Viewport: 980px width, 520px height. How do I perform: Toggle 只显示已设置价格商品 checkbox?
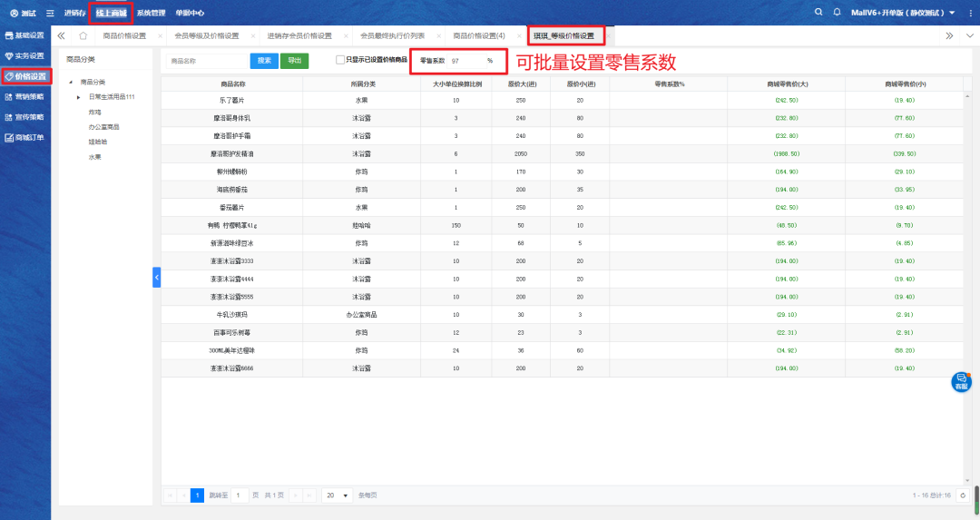tap(340, 60)
